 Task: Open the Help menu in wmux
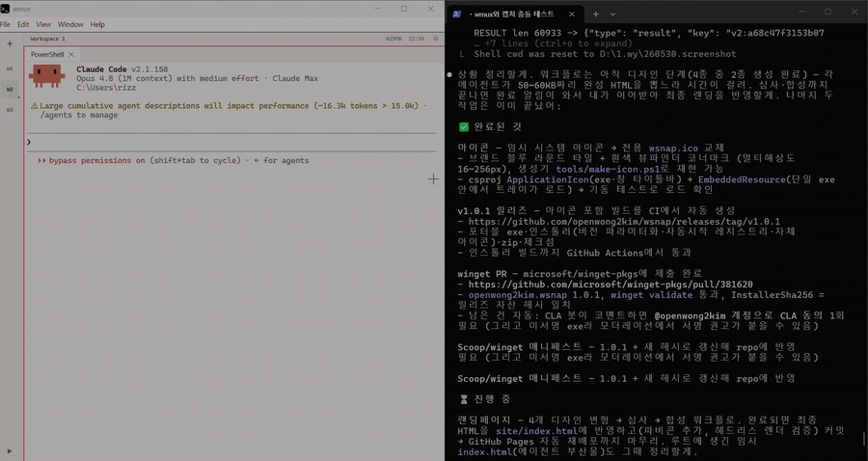click(97, 24)
